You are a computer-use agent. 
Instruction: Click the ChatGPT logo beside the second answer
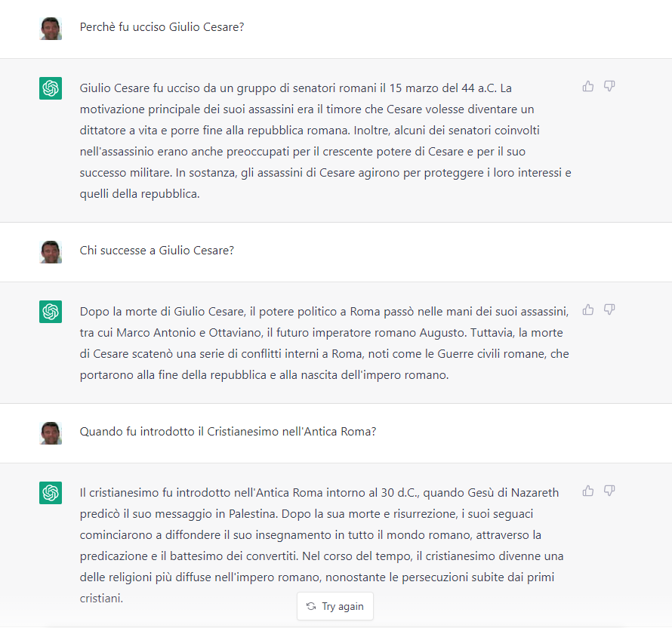[x=51, y=312]
